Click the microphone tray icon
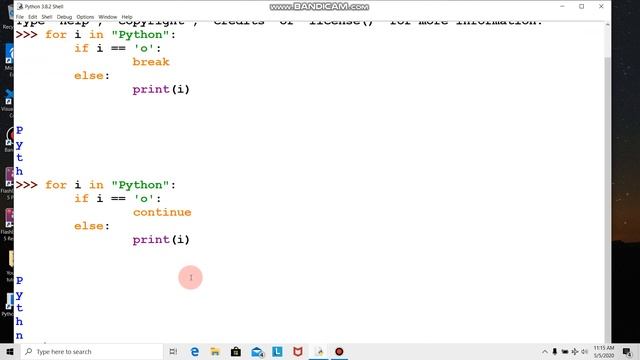This screenshot has height=360, width=640. pyautogui.click(x=555, y=351)
